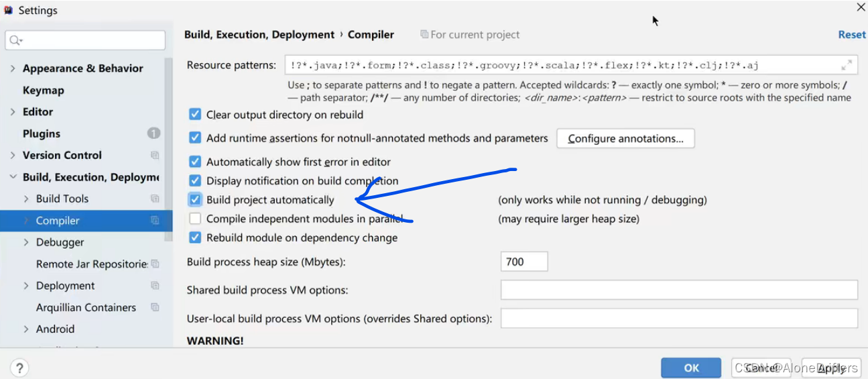
Task: Click the search magnifier icon in the search box
Action: [x=15, y=41]
